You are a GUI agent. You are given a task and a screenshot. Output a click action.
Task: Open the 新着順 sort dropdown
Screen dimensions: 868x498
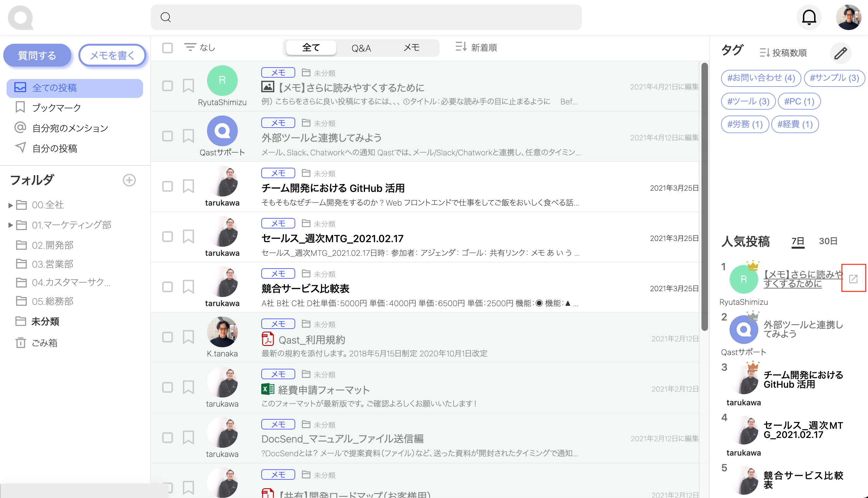476,48
